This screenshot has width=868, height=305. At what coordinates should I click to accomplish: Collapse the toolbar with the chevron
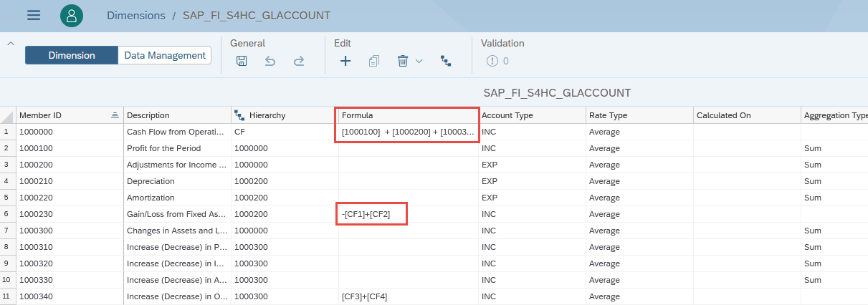pyautogui.click(x=11, y=44)
